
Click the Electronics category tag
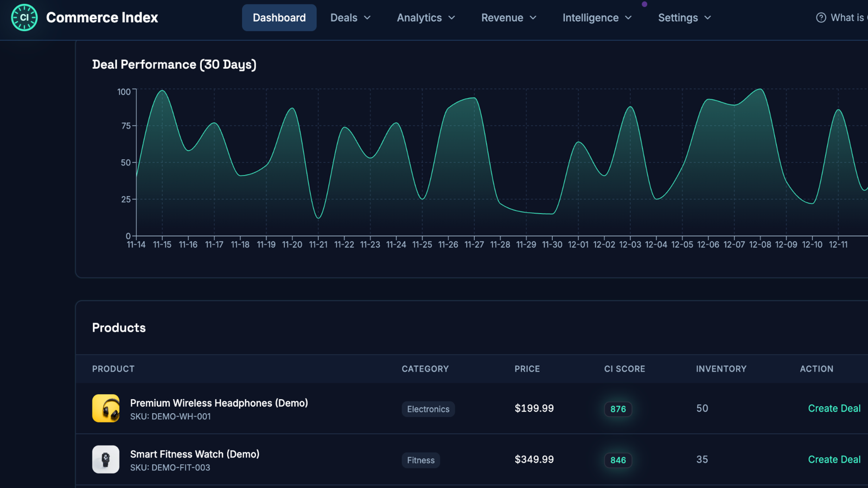(428, 409)
